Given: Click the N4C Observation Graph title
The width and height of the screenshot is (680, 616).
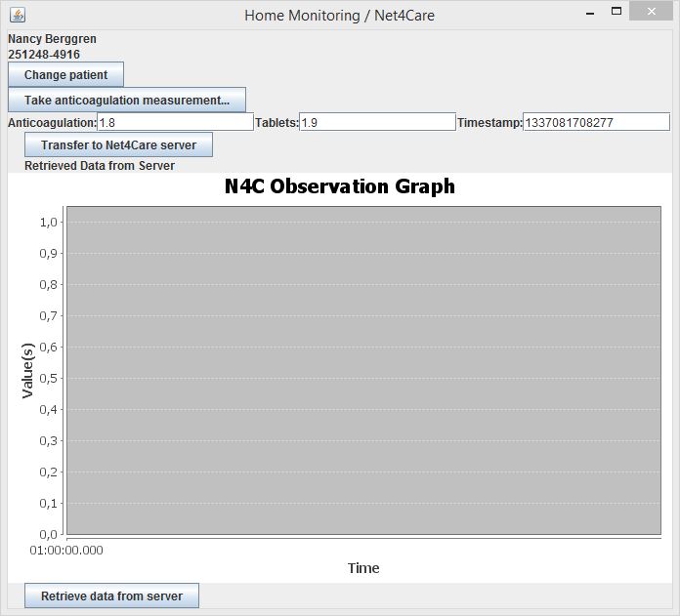Looking at the screenshot, I should (340, 186).
